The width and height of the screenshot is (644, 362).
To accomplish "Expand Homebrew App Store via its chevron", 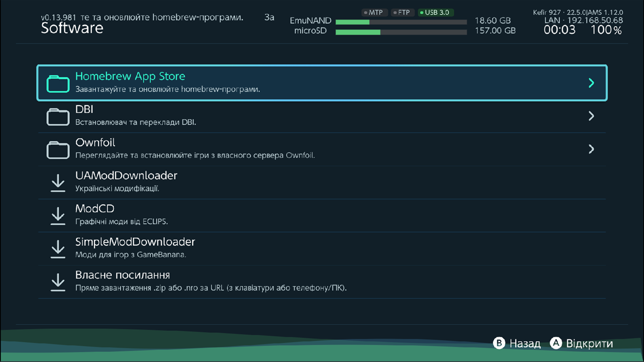I will 591,83.
